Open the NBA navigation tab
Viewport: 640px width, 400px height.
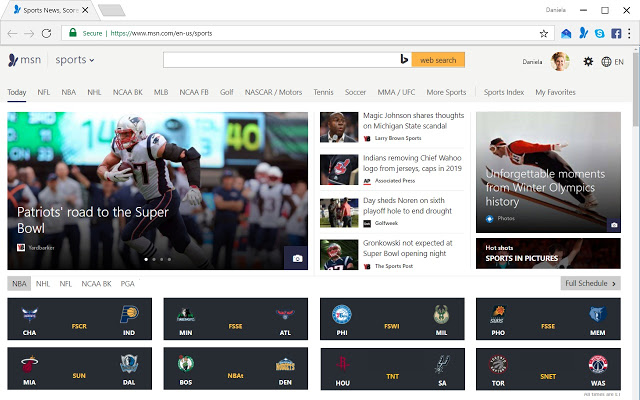point(69,92)
